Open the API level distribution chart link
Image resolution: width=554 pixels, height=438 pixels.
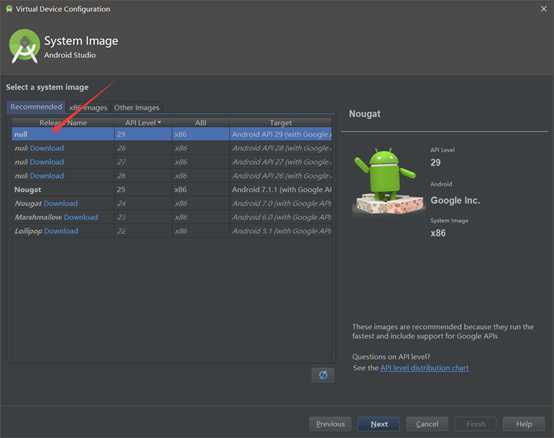coord(424,368)
